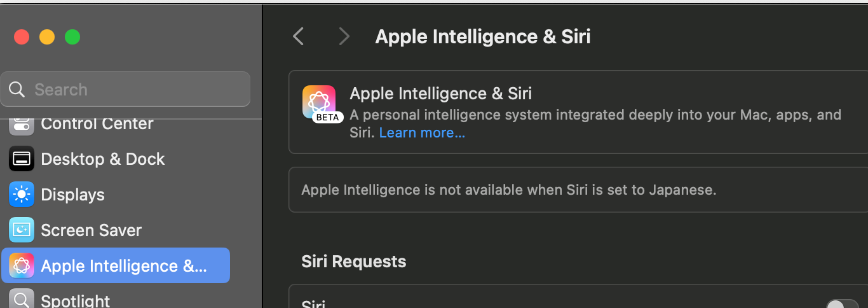Select the Desktop & Dock text entry
The width and height of the screenshot is (868, 308).
pyautogui.click(x=102, y=159)
